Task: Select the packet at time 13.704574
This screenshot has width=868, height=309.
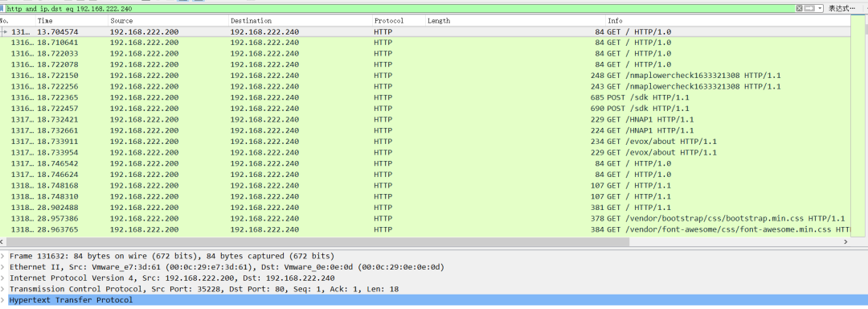Action: [x=425, y=32]
